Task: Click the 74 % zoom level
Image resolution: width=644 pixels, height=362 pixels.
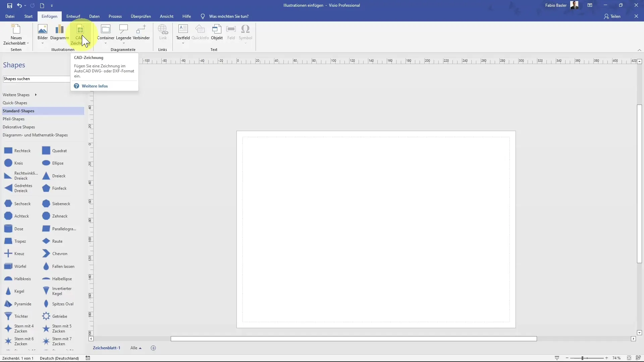Action: tap(616, 358)
